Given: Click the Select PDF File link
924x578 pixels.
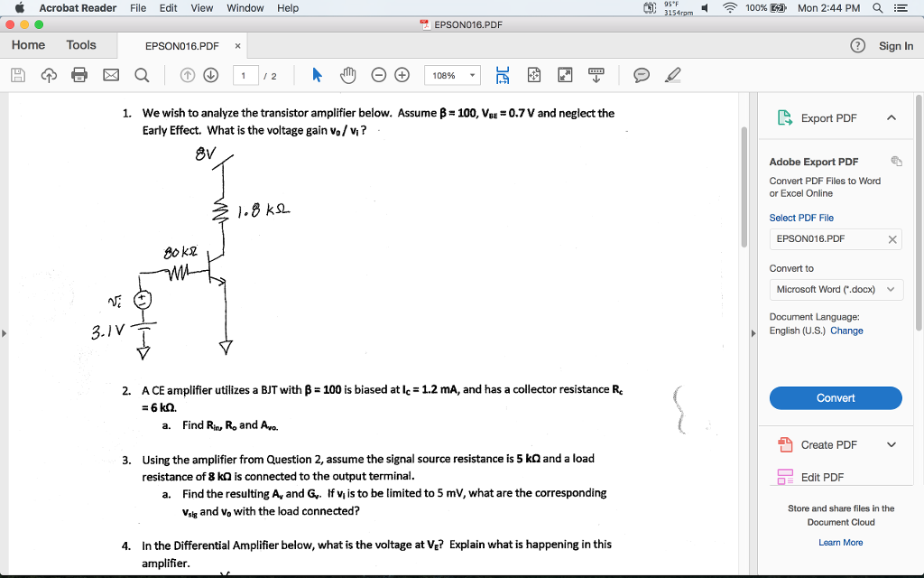Looking at the screenshot, I should pos(800,217).
